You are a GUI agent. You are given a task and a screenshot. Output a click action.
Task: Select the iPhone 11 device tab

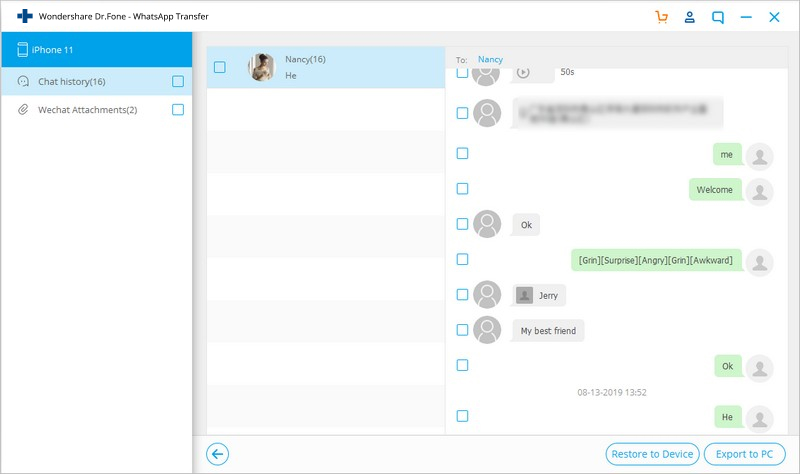96,49
